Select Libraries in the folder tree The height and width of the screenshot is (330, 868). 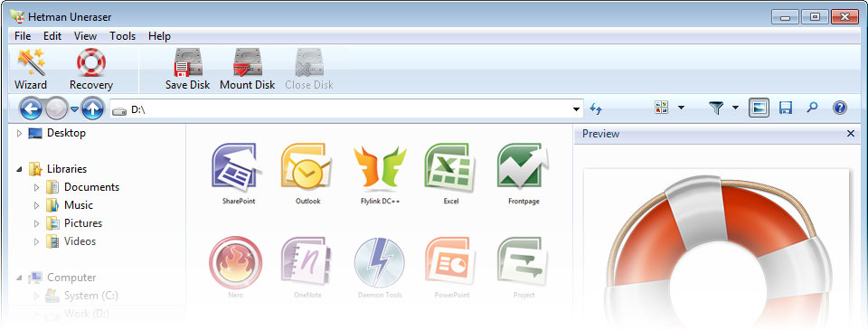[66, 169]
